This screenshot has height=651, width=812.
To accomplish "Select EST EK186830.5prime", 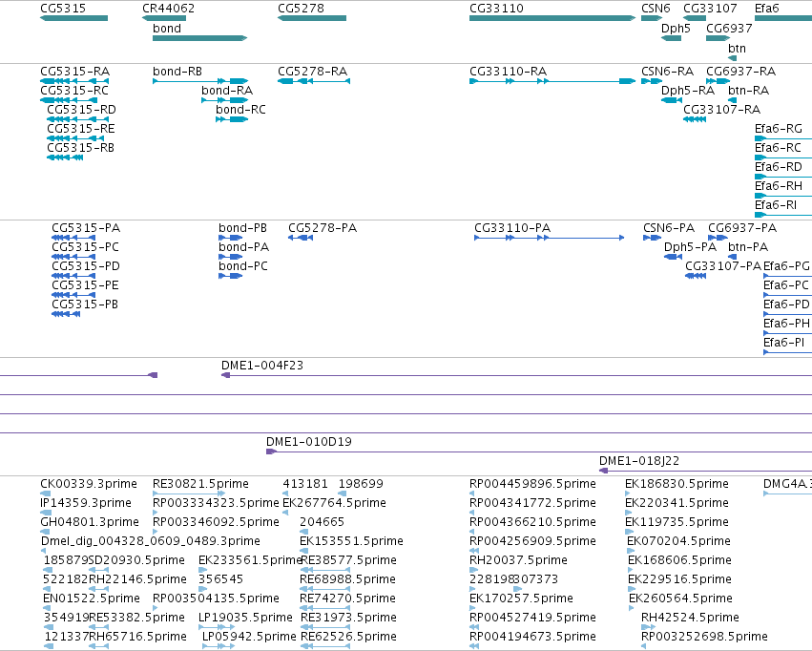I will (628, 493).
